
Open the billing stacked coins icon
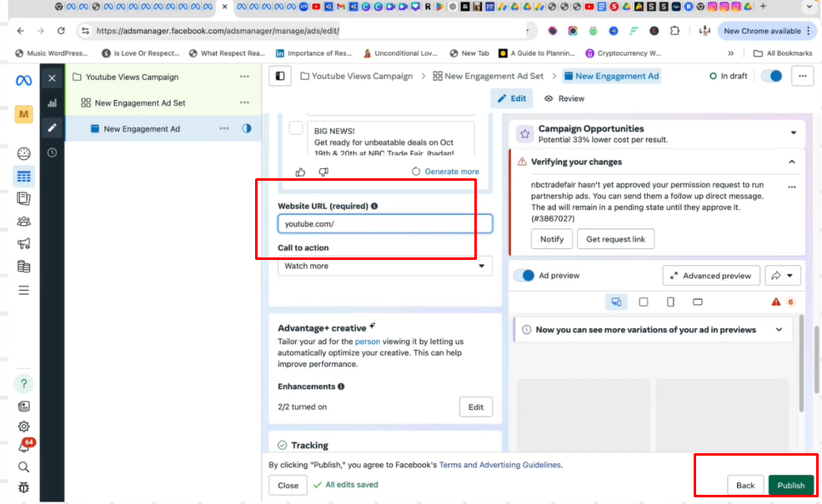click(x=23, y=267)
